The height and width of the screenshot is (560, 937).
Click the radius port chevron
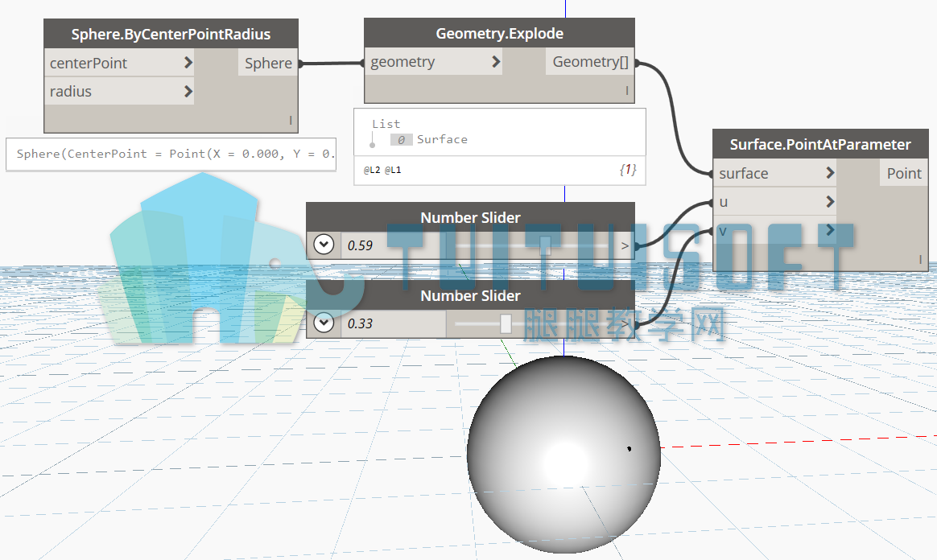pos(188,92)
